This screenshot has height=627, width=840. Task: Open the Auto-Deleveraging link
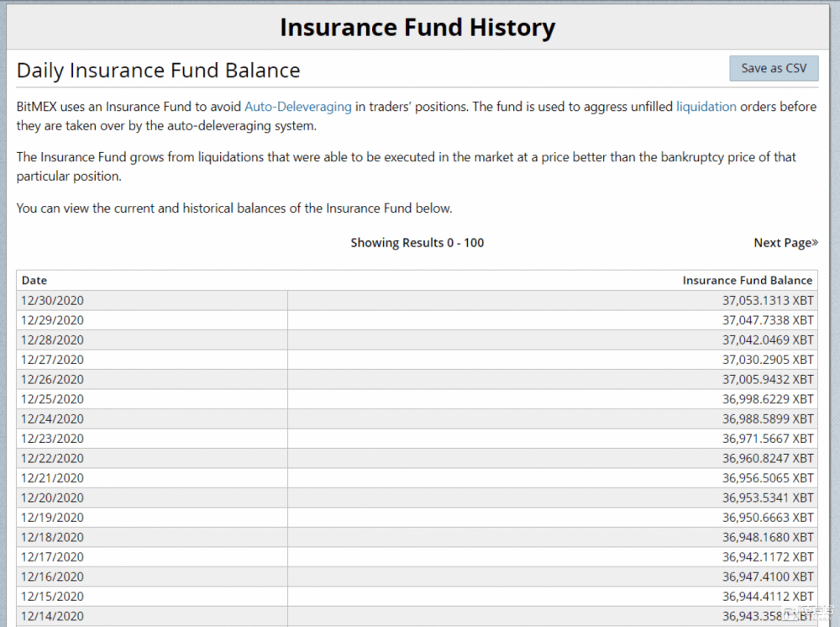297,107
